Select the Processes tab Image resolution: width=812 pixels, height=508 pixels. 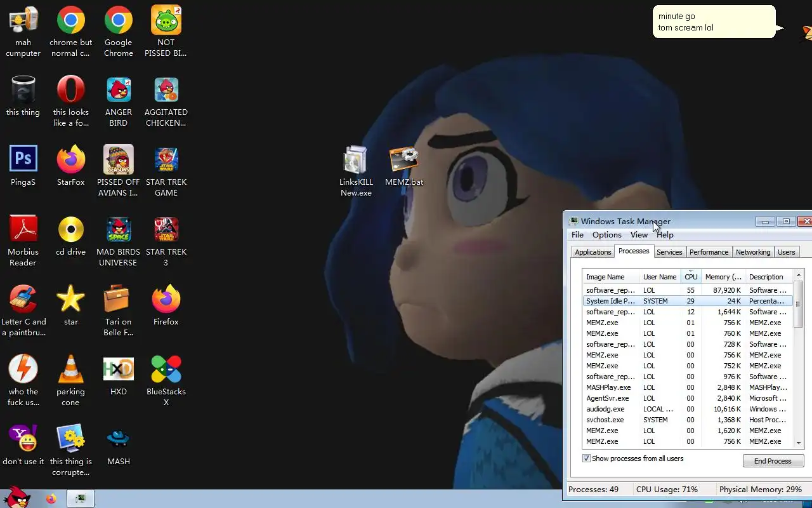(634, 251)
